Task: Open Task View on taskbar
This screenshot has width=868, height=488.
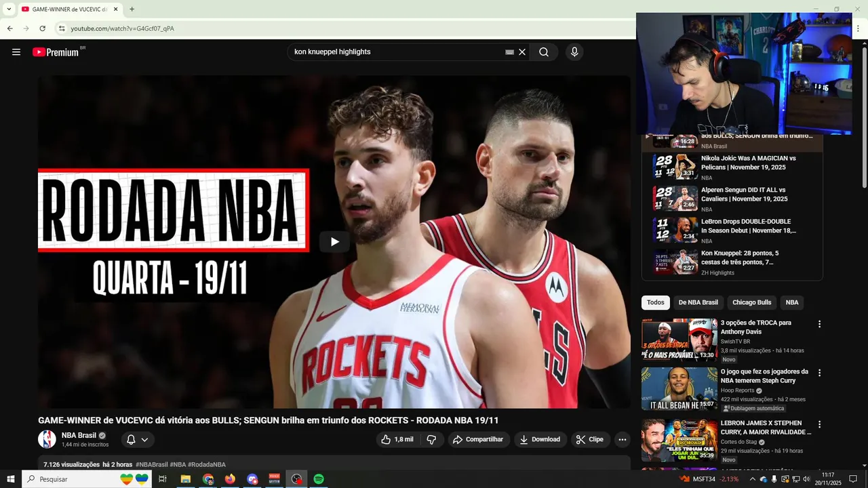Action: 163,479
